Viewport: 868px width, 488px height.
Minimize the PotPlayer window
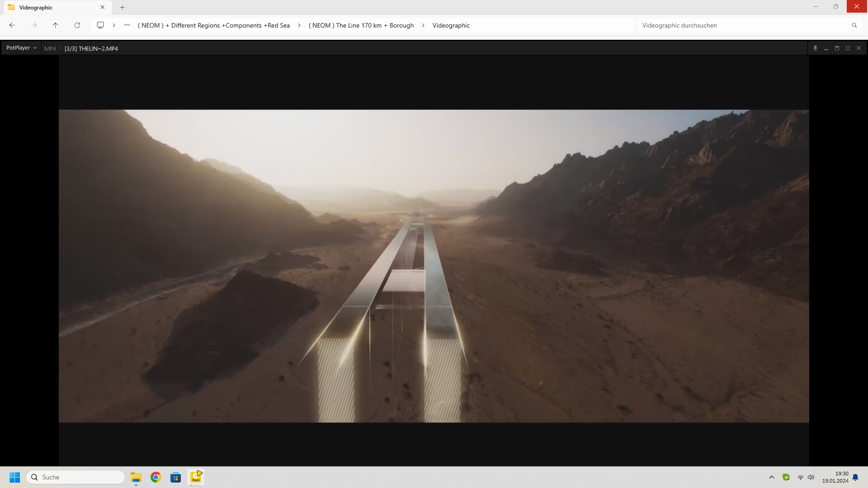pyautogui.click(x=826, y=48)
